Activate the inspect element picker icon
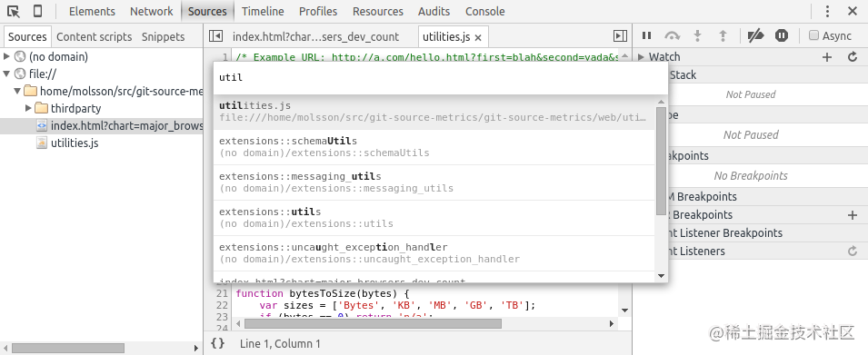868x355 pixels. click(x=14, y=11)
